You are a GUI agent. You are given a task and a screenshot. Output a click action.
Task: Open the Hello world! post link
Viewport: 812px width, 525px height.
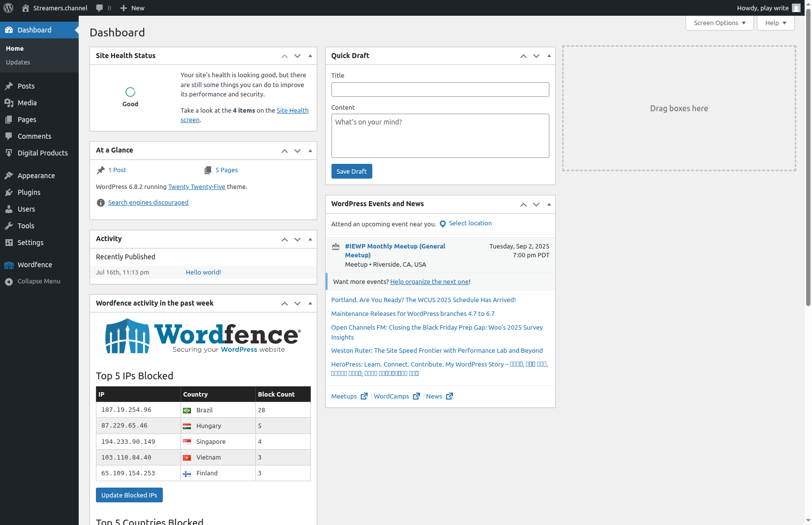(204, 273)
